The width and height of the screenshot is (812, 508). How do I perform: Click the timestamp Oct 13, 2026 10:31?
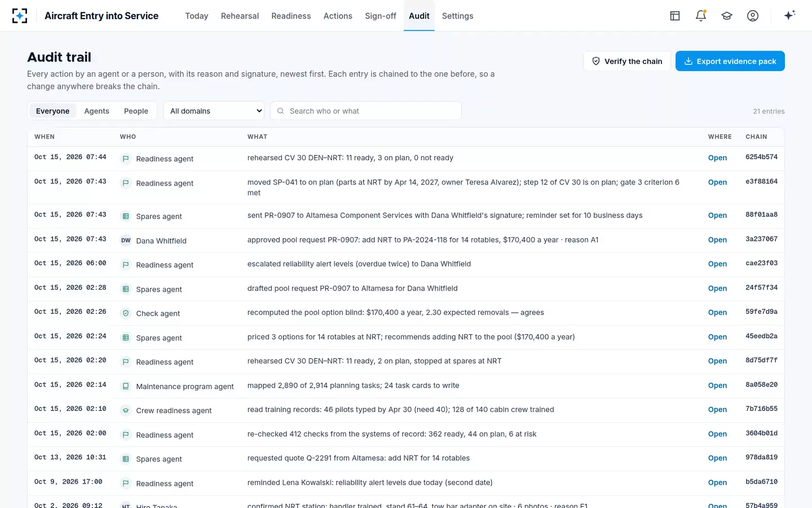coord(70,458)
